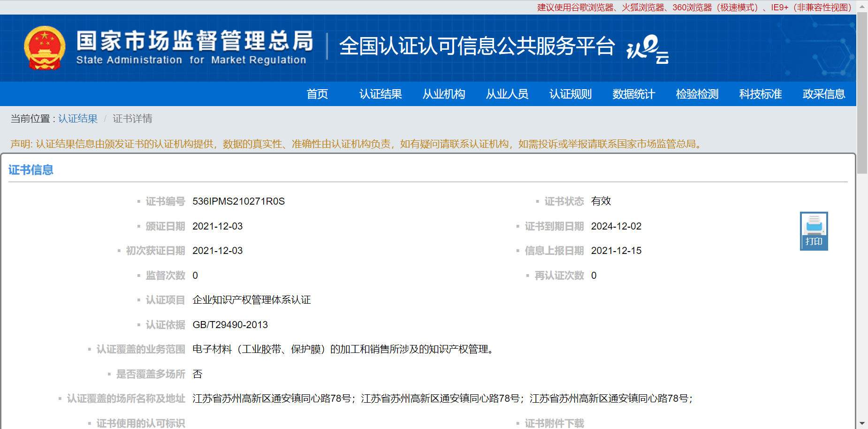Viewport: 868px width, 429px height.
Task: Navigate to 数据统计 page
Action: coord(634,94)
